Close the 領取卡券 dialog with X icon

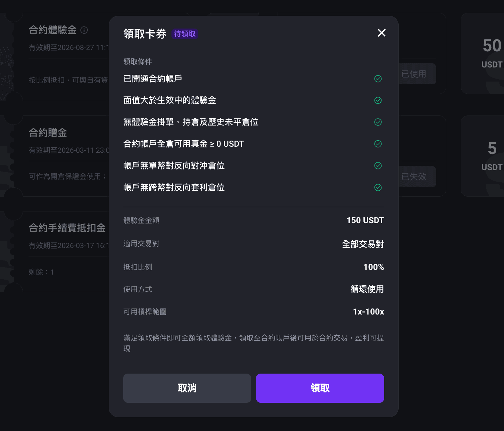point(382,33)
